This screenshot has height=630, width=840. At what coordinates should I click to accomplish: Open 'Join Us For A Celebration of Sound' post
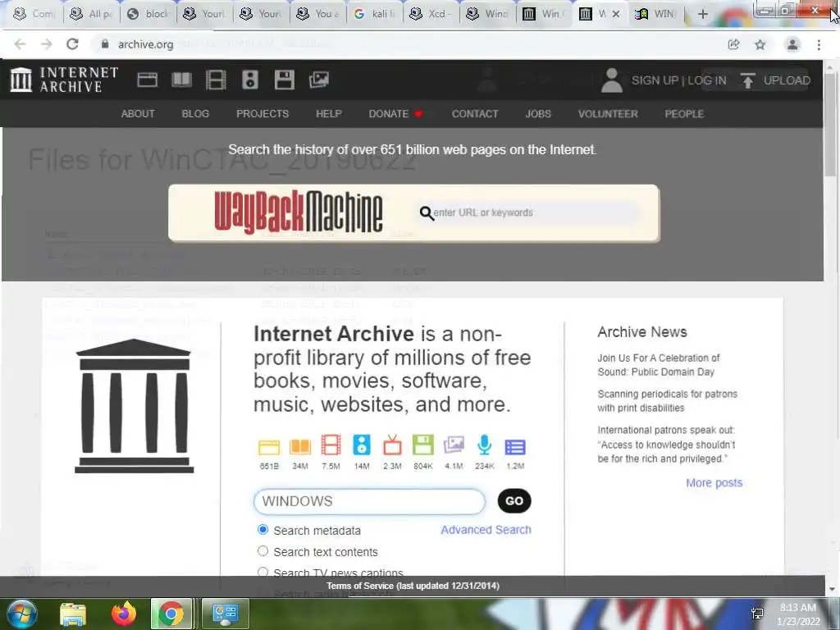coord(659,365)
